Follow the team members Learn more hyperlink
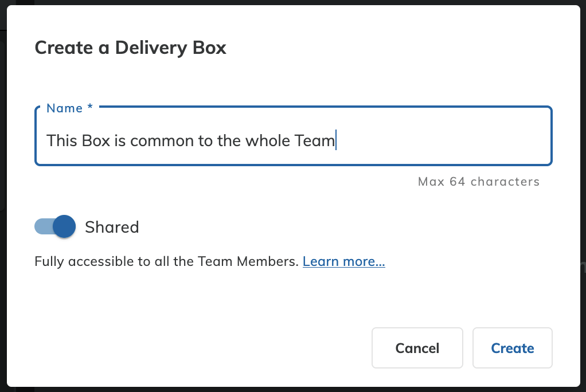Image resolution: width=586 pixels, height=392 pixels. (343, 261)
